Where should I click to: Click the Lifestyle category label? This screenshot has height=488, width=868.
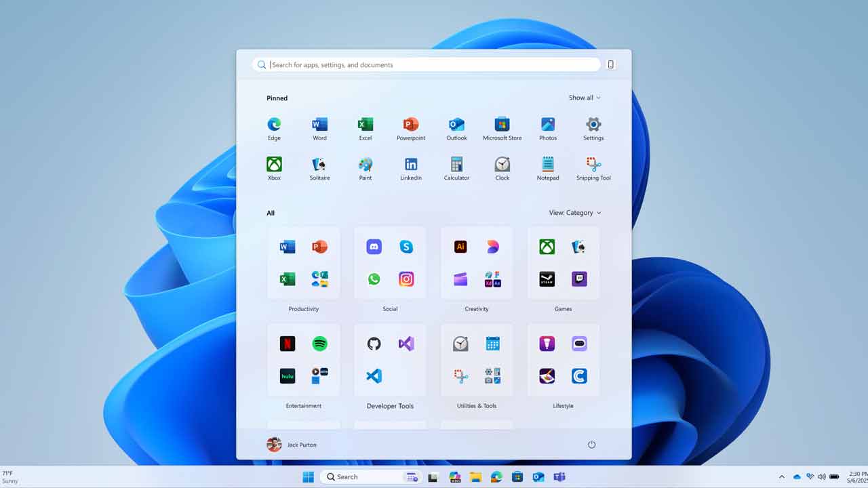coord(563,406)
